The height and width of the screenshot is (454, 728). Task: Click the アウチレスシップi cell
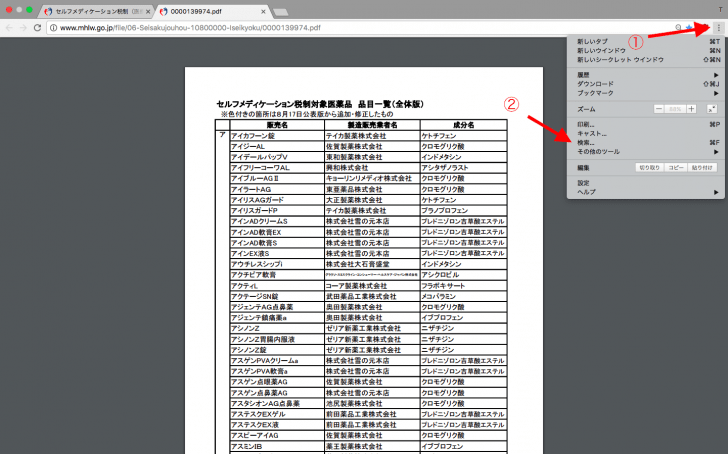click(277, 264)
